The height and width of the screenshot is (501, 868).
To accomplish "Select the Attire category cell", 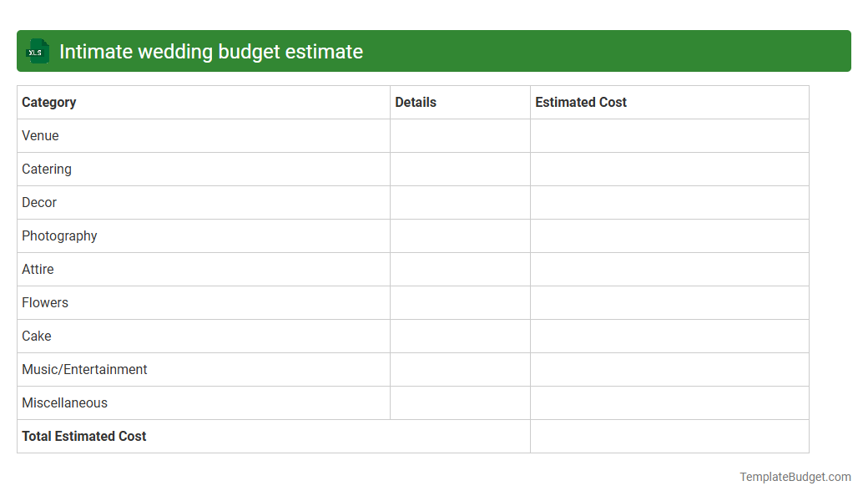I will point(38,269).
